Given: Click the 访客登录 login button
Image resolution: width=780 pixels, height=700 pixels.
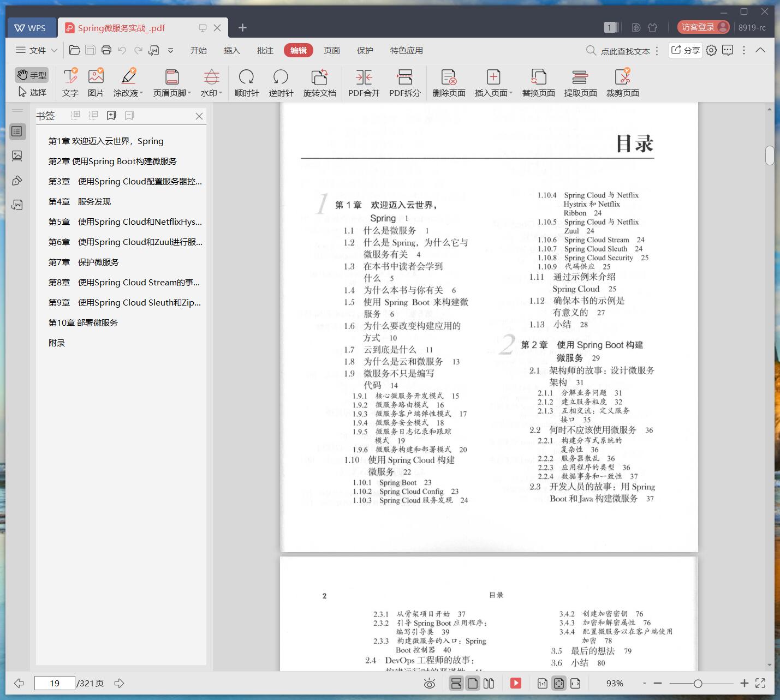Looking at the screenshot, I should pos(704,27).
